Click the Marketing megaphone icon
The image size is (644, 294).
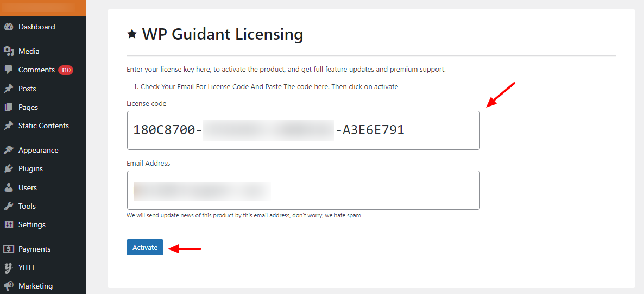click(x=9, y=286)
